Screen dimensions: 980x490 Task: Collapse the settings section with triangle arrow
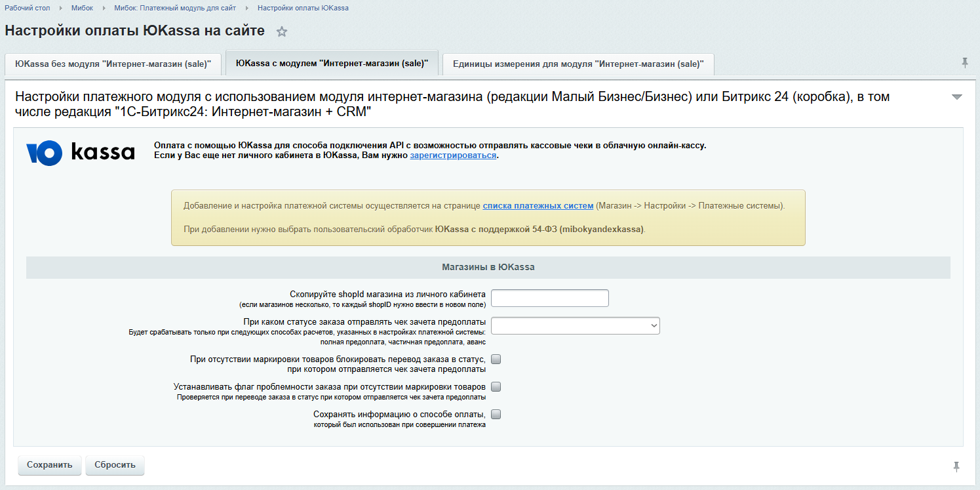tap(956, 97)
